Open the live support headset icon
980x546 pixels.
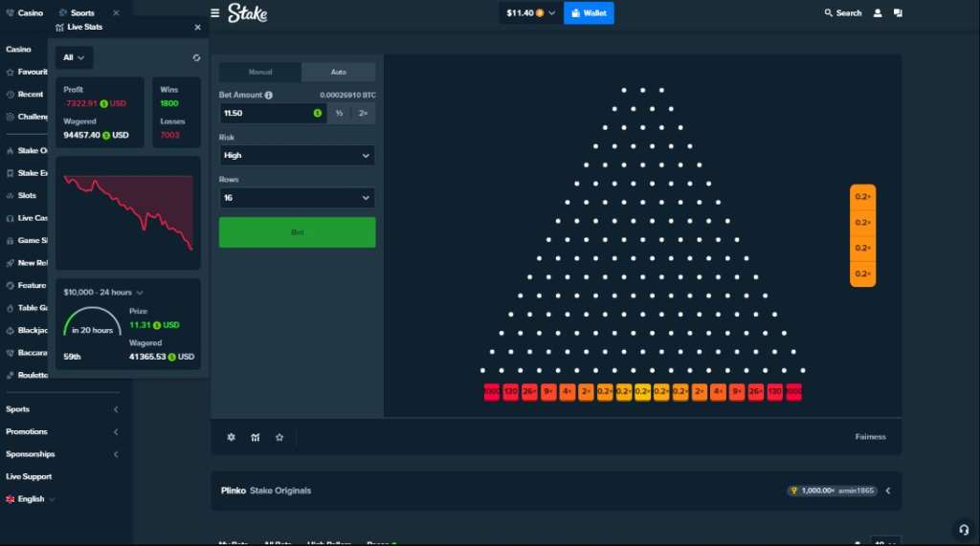(x=964, y=530)
